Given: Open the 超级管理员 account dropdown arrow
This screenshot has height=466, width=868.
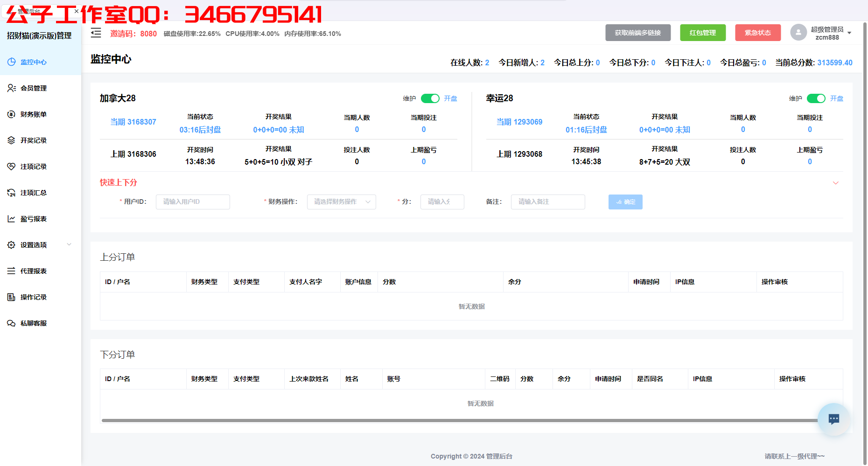Looking at the screenshot, I should [x=849, y=33].
